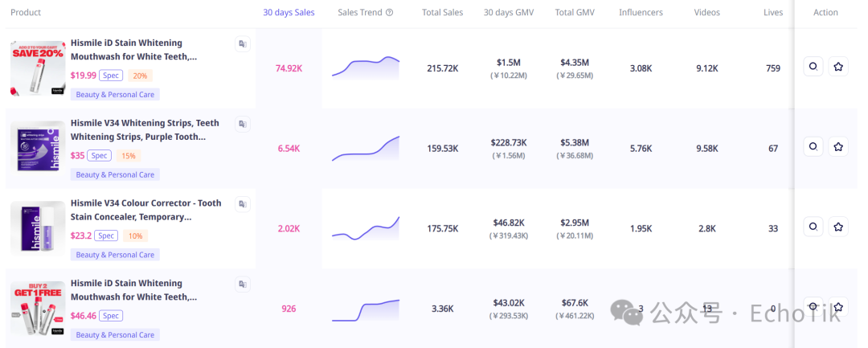Screen dimensions: 868x348
Task: Click the 5.76K influencers value
Action: click(641, 148)
